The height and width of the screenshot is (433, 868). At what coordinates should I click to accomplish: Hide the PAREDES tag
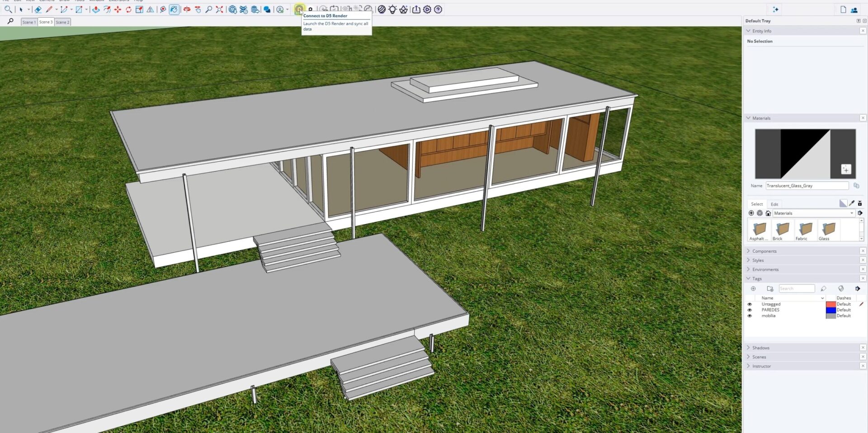tap(750, 310)
